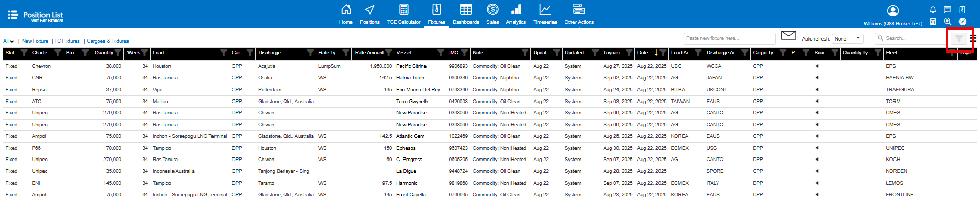Open the Other Actions menu

pyautogui.click(x=579, y=14)
